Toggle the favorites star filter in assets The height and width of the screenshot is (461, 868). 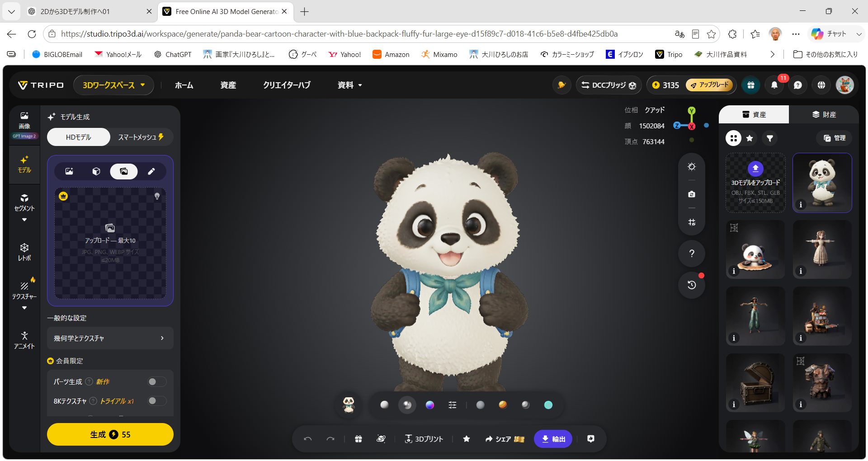pyautogui.click(x=750, y=138)
